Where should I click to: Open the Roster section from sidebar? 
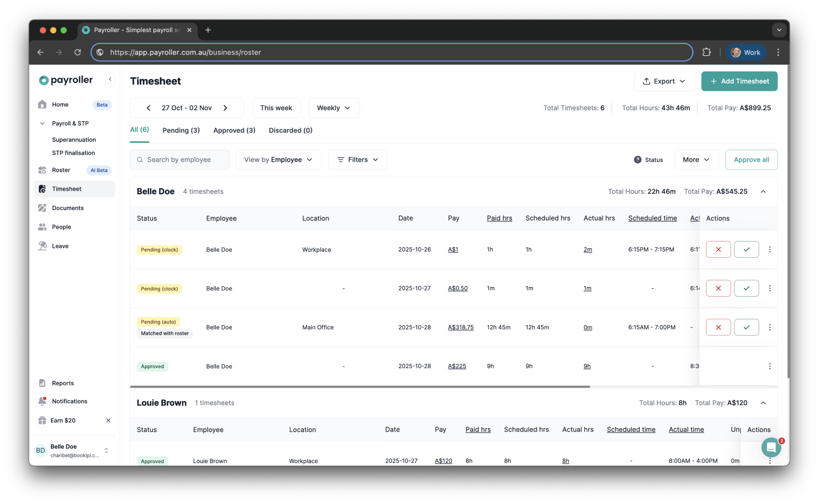(x=42, y=170)
